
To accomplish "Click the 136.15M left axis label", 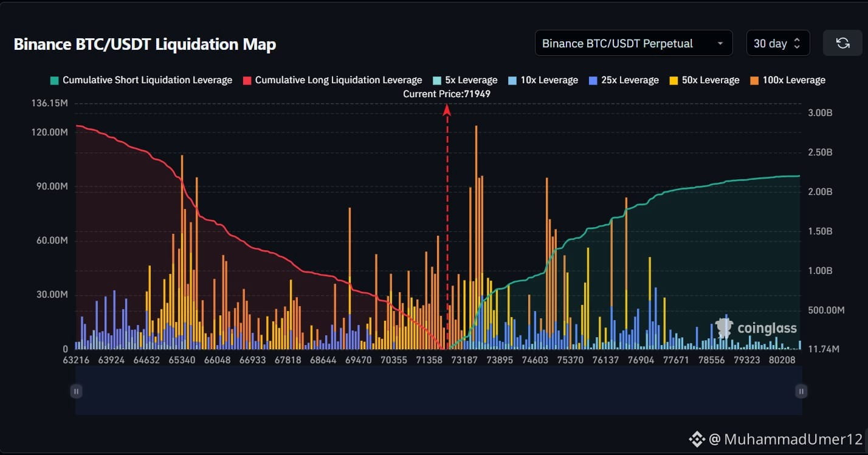I will coord(49,103).
